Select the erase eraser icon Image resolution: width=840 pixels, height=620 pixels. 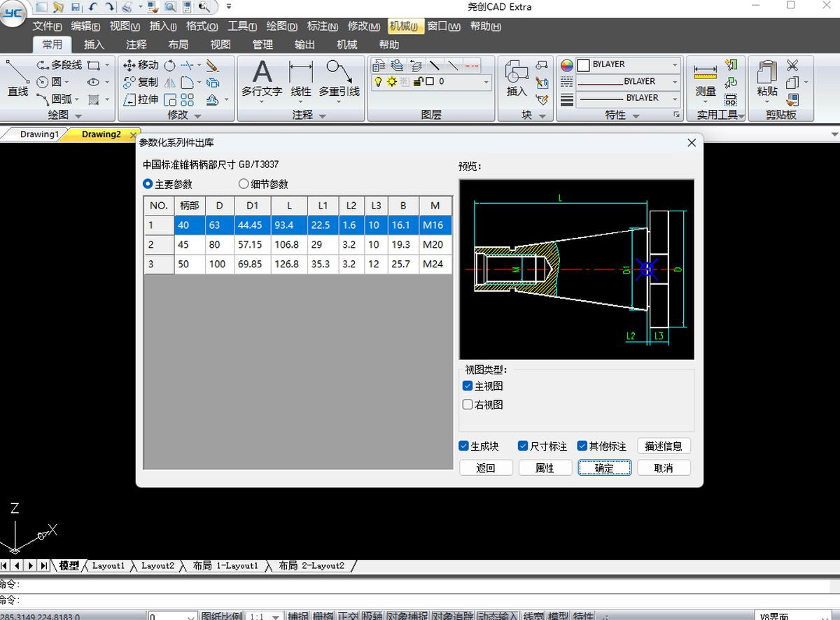[213, 65]
